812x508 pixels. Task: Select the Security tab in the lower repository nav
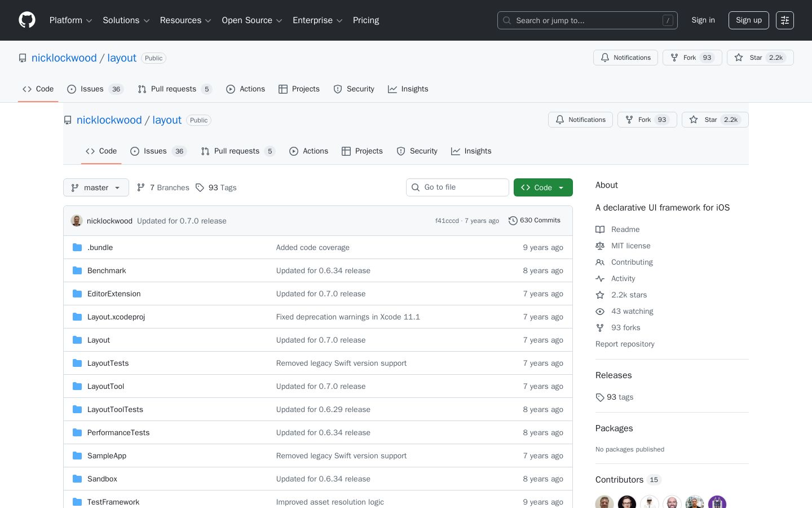[417, 151]
